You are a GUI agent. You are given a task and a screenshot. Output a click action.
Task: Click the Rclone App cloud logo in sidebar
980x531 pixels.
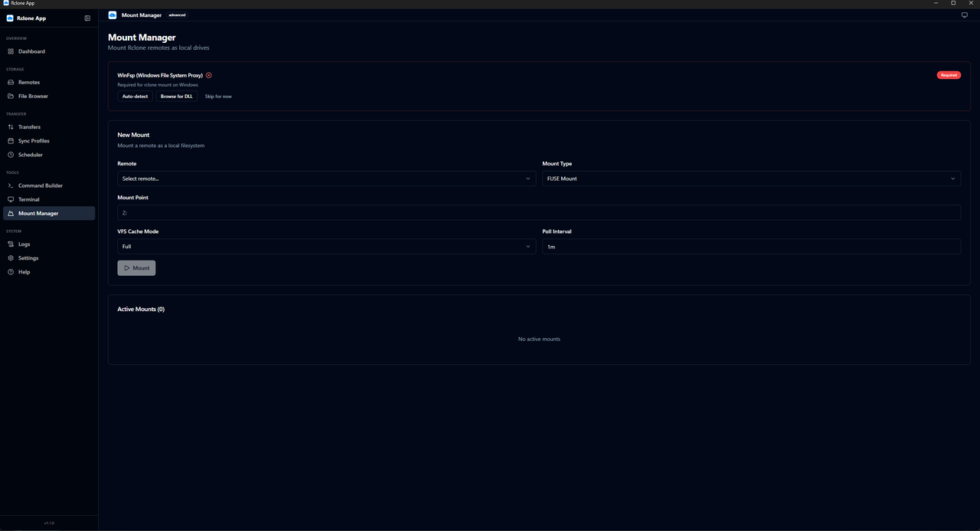(x=10, y=18)
